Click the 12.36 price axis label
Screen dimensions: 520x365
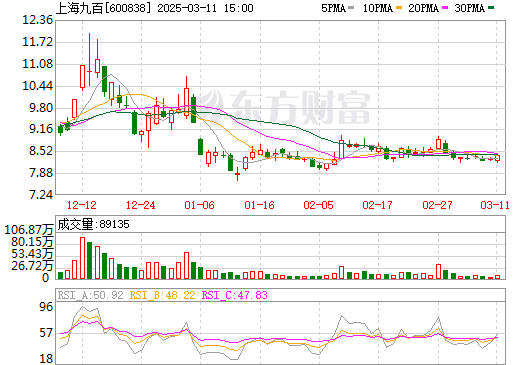[x=38, y=20]
